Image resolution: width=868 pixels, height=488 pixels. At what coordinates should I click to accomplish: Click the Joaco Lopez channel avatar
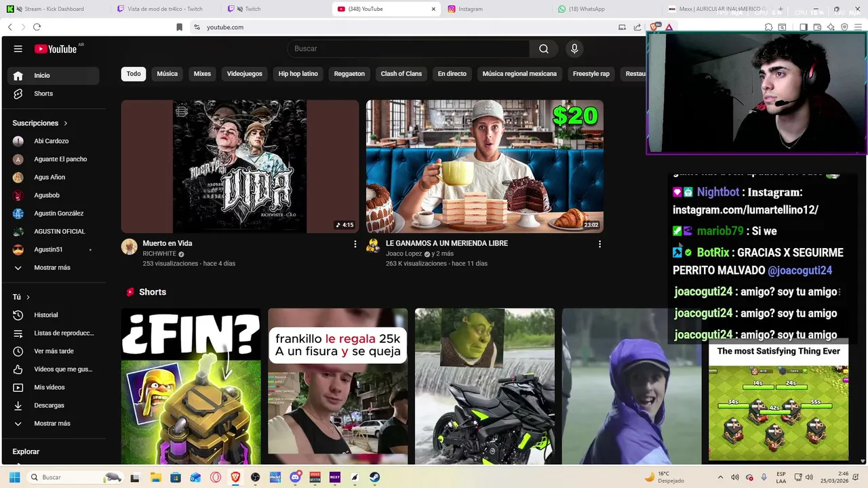pos(373,247)
